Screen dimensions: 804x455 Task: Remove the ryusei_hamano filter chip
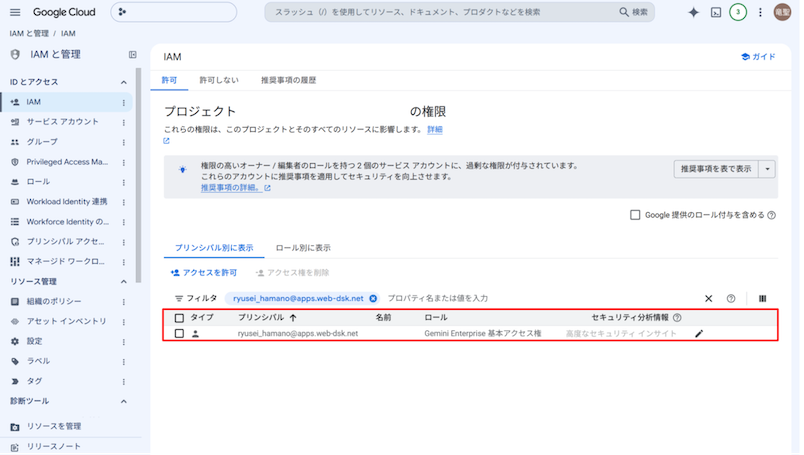(373, 299)
